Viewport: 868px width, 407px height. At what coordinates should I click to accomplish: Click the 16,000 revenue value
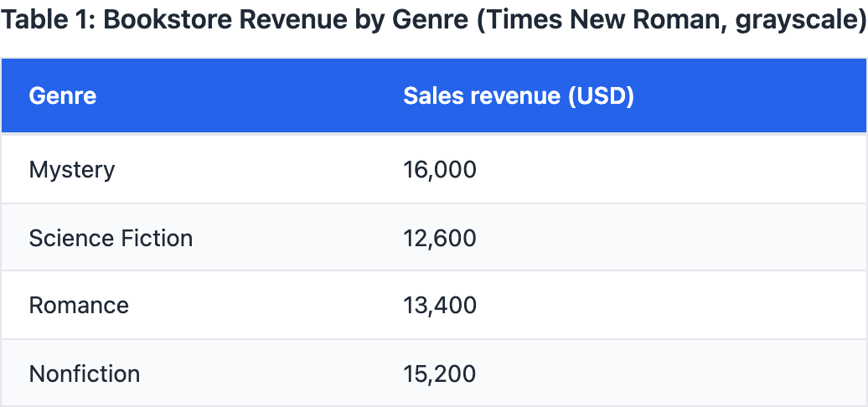point(440,170)
